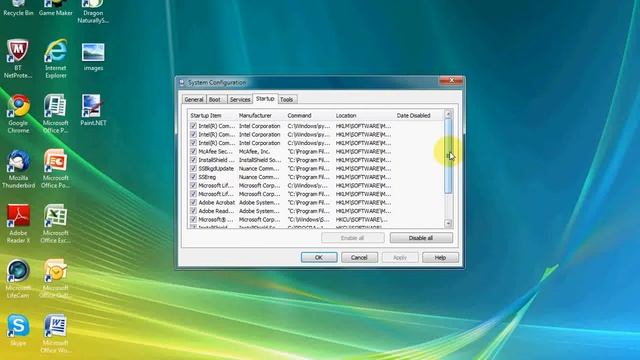Open the Microsoft LifeCam desktop icon
640x360 pixels.
tap(18, 278)
